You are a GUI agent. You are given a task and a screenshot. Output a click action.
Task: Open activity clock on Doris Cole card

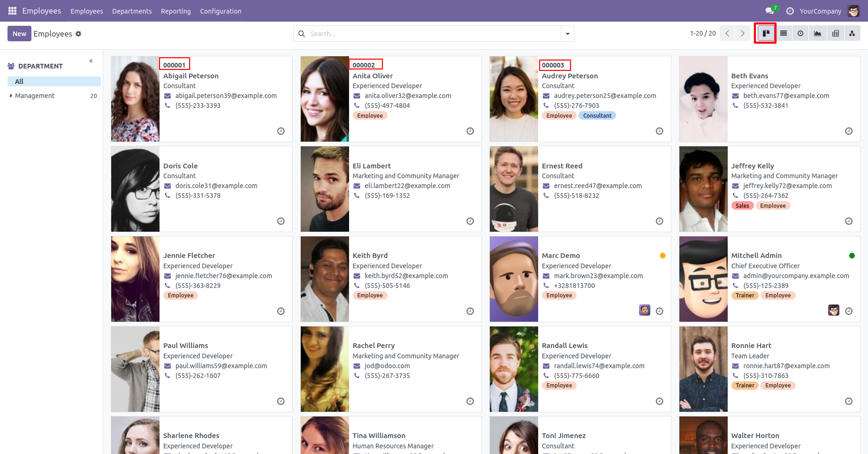click(281, 221)
